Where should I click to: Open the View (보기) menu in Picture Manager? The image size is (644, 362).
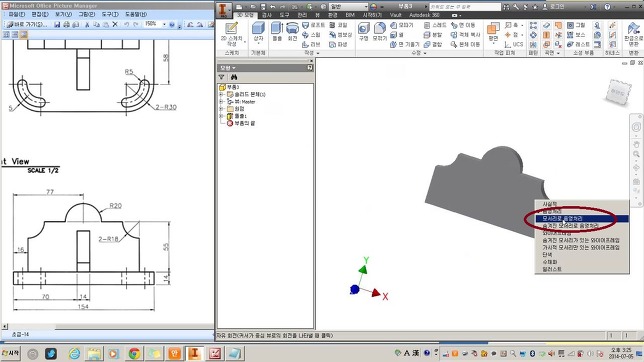(63, 14)
